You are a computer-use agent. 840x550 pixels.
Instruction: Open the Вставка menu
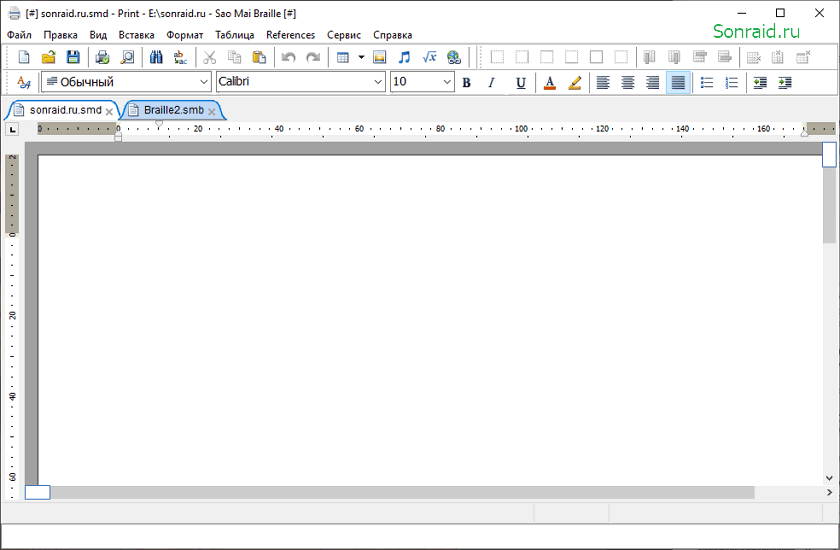[x=137, y=35]
